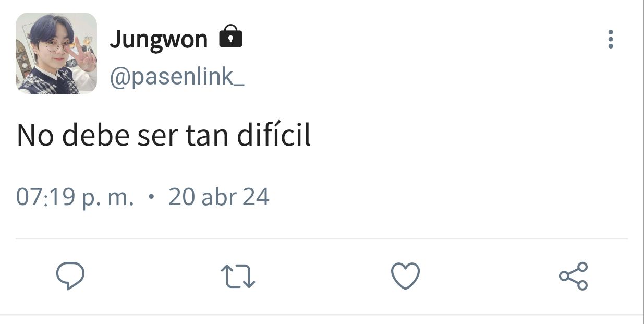Open profile via the Jungwon display name

[159, 39]
